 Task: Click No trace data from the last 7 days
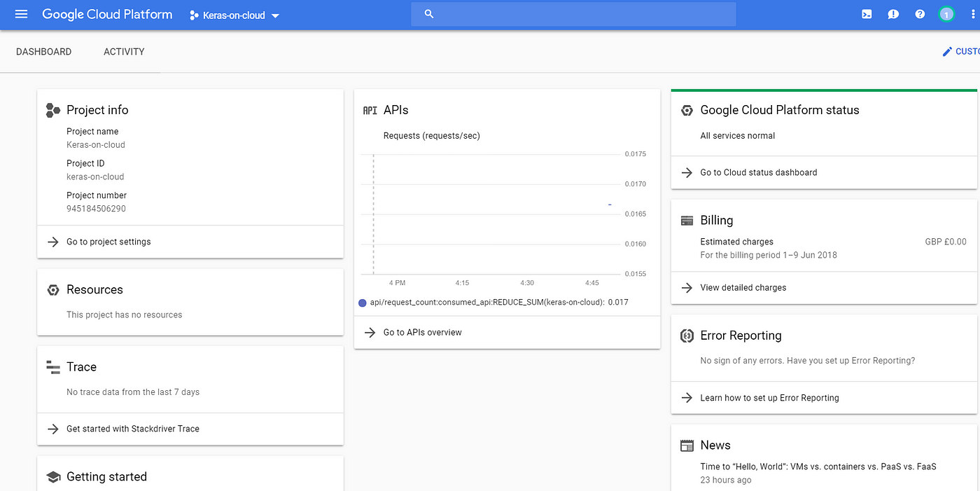click(x=133, y=392)
